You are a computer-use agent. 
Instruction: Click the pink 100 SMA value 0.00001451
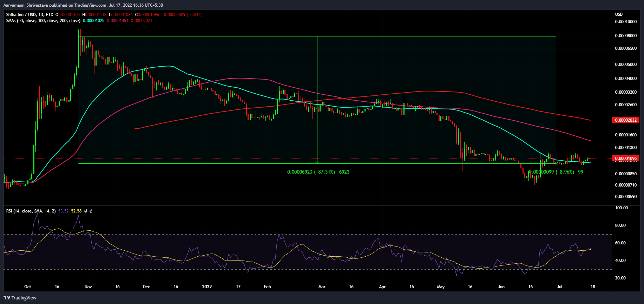point(117,21)
